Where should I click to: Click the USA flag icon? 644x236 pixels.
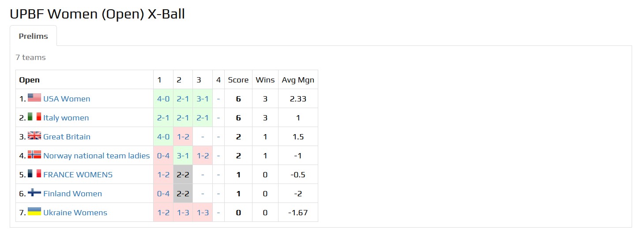pyautogui.click(x=34, y=98)
